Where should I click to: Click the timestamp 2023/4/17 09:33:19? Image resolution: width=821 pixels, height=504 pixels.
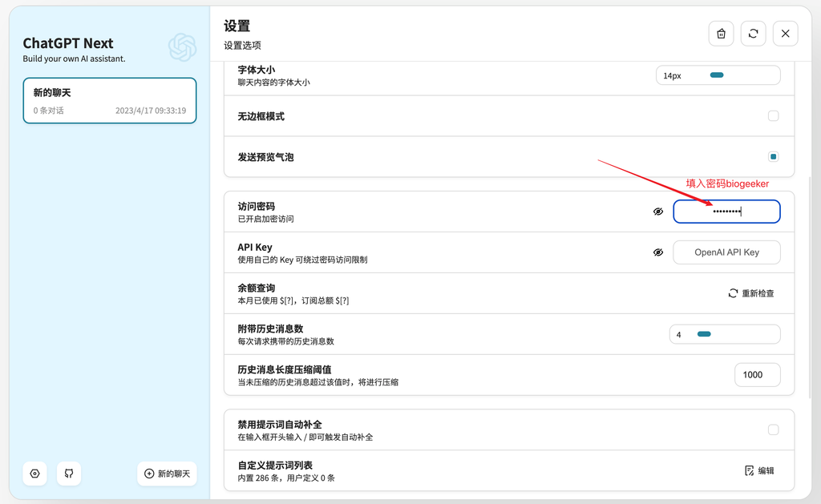click(x=151, y=111)
